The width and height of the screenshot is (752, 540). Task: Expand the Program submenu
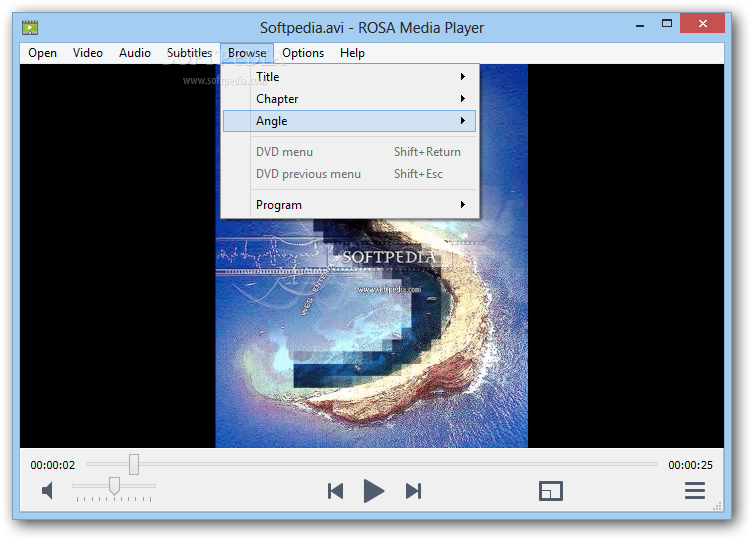coord(350,205)
